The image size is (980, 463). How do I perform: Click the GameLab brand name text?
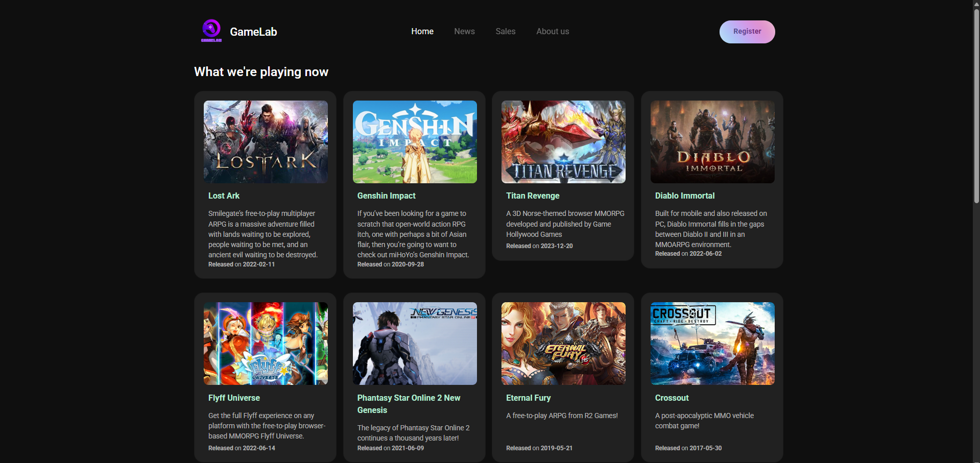tap(253, 32)
